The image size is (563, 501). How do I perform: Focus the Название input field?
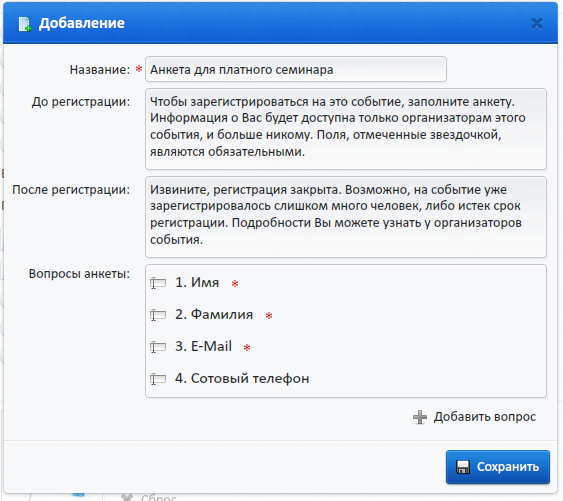pos(296,69)
